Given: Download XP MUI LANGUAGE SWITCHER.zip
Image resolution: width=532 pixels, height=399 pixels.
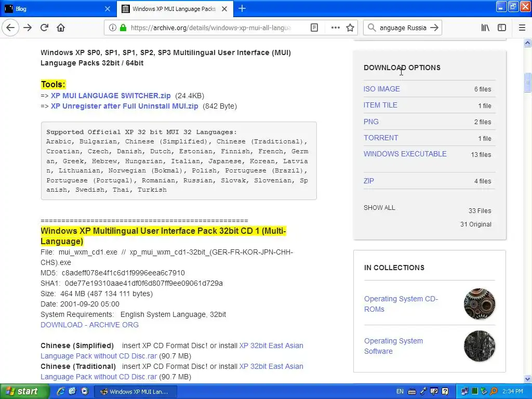Looking at the screenshot, I should (111, 96).
